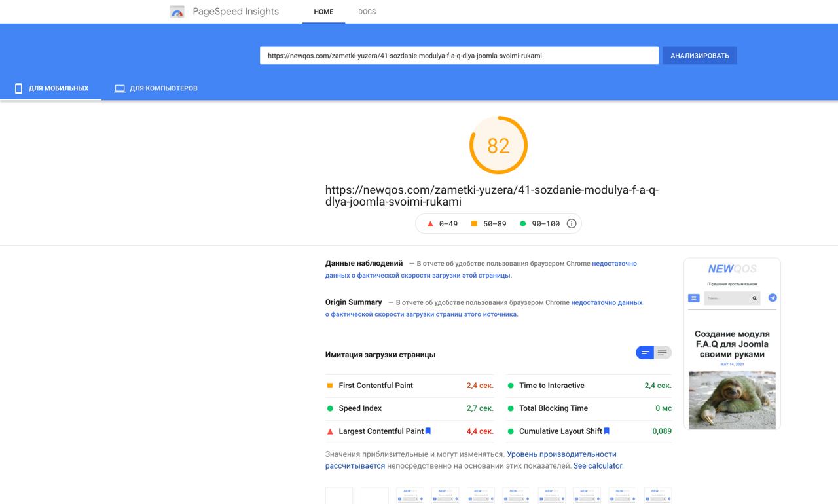
Task: Switch metrics to expanded description view
Action: click(x=663, y=353)
